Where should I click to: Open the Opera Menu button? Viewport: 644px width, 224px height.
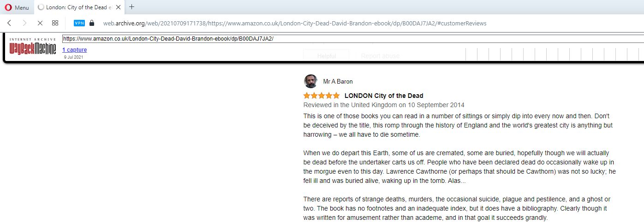17,7
